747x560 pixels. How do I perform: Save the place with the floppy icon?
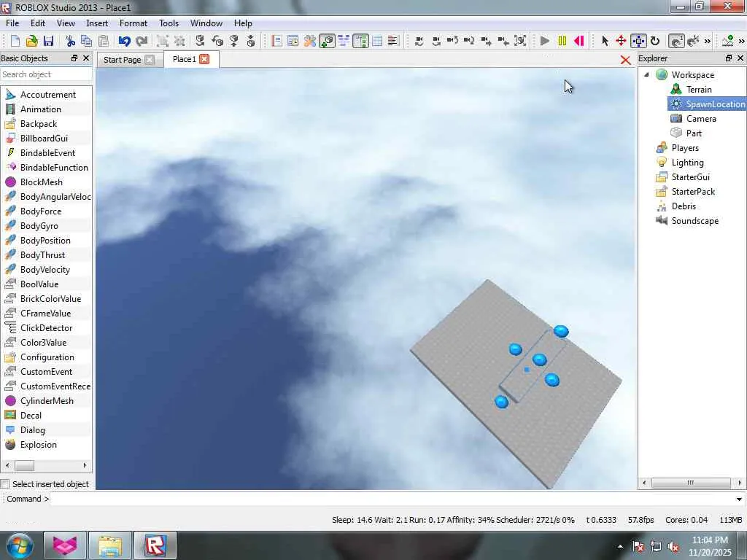tap(48, 41)
